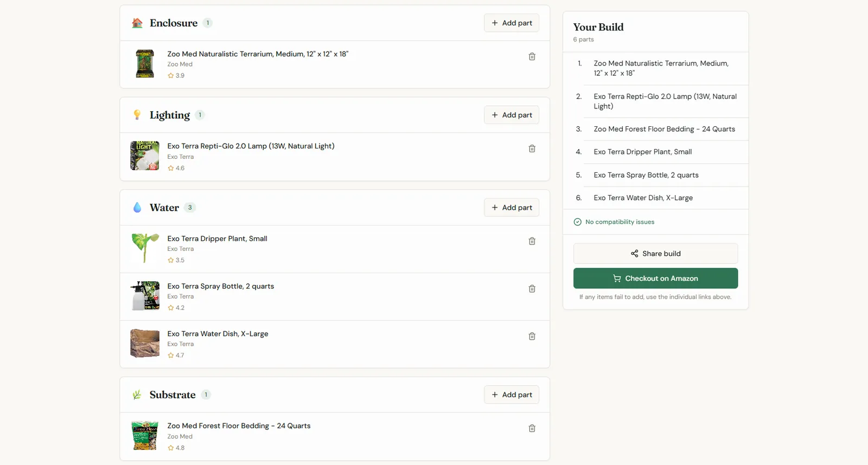The height and width of the screenshot is (465, 868).
Task: Checkout on Amazon
Action: [x=655, y=279]
